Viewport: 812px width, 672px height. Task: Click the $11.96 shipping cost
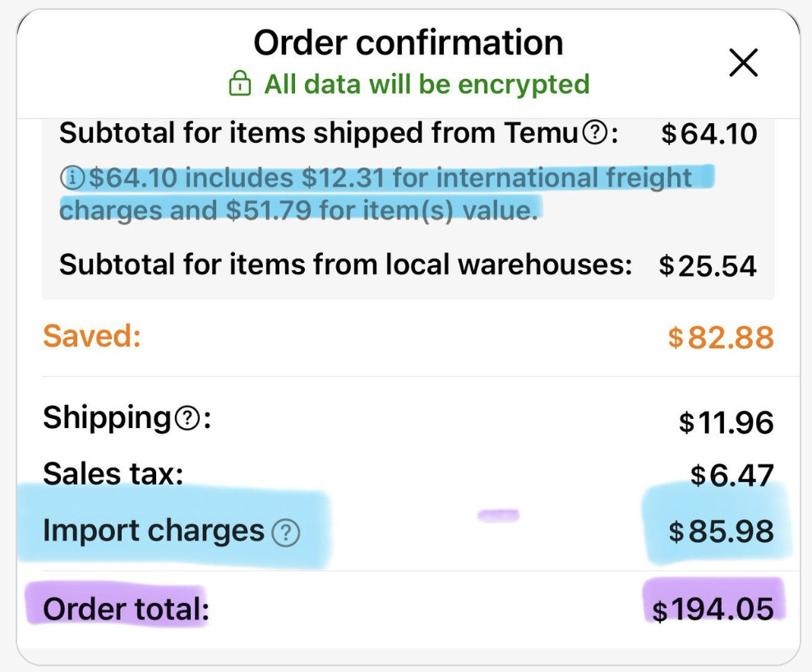pyautogui.click(x=726, y=422)
